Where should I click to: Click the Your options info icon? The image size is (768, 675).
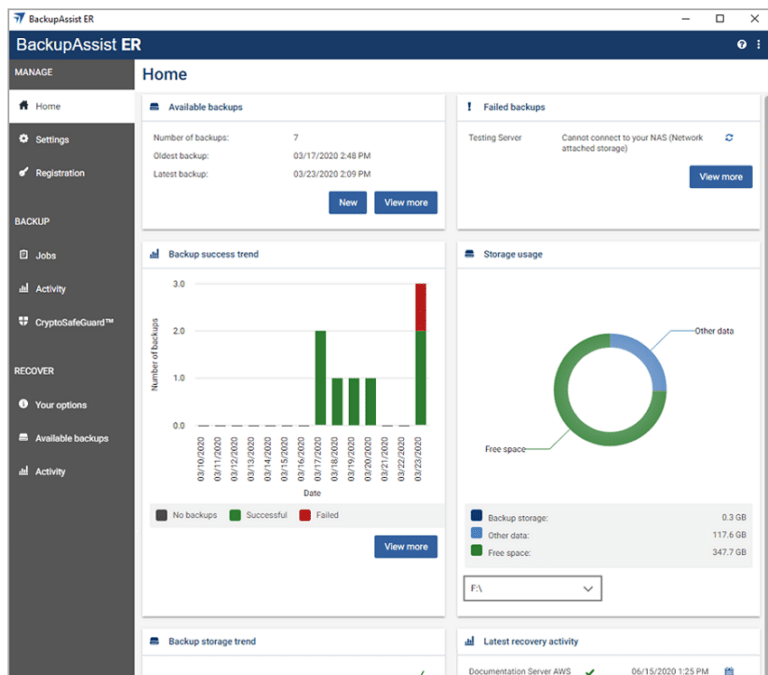23,404
